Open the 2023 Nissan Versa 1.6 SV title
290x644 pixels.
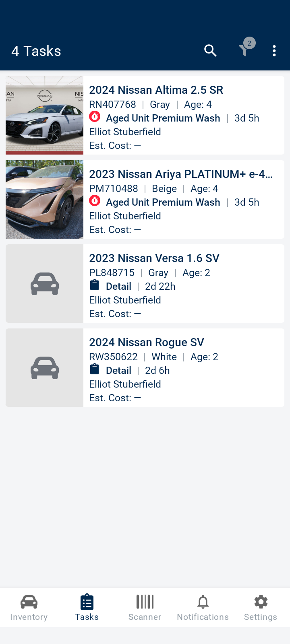coord(154,258)
